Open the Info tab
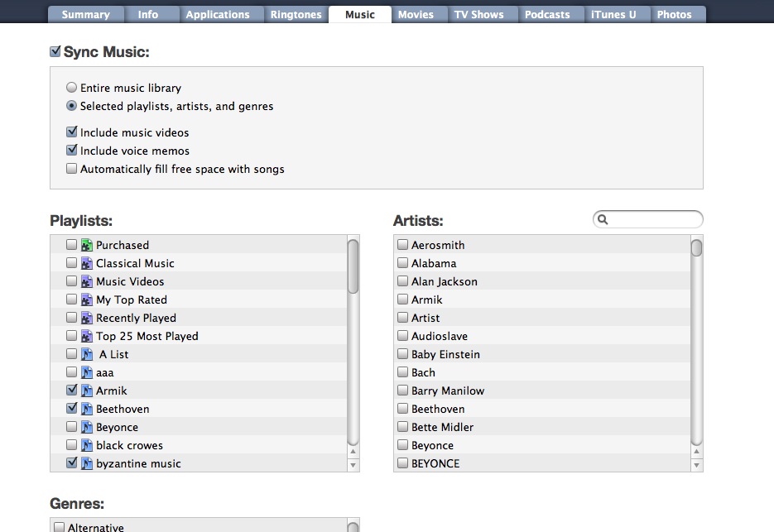This screenshot has height=532, width=774. [148, 14]
